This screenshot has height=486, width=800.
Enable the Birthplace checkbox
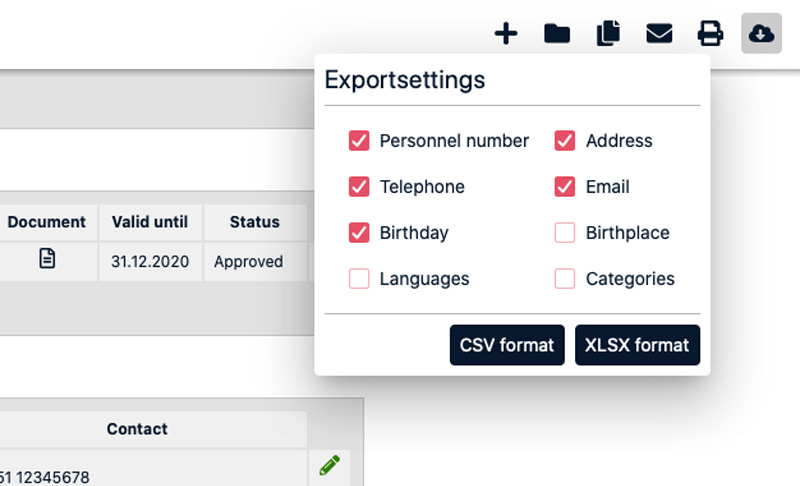click(565, 233)
